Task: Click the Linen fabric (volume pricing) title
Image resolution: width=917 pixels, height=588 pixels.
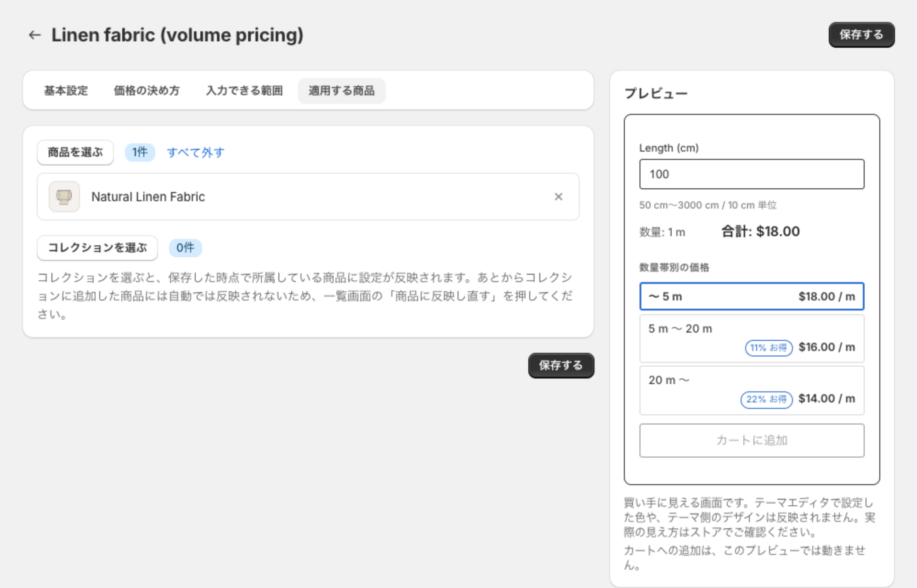Action: click(177, 35)
